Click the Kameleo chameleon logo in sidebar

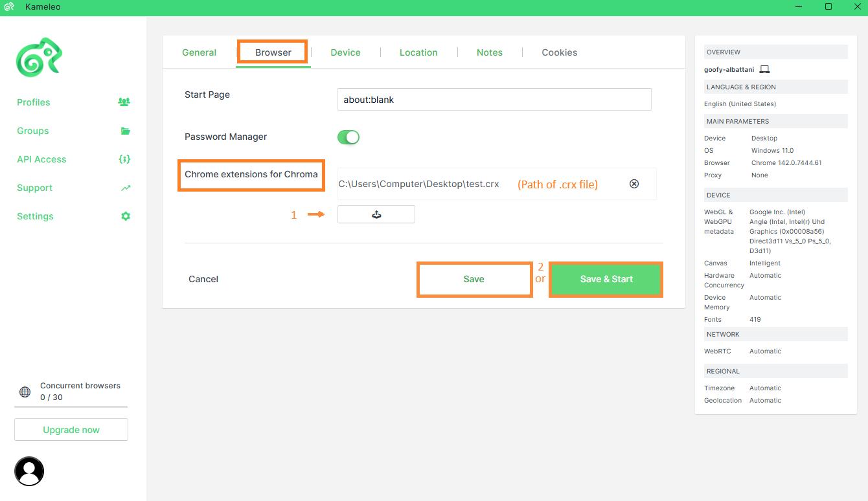(x=39, y=57)
